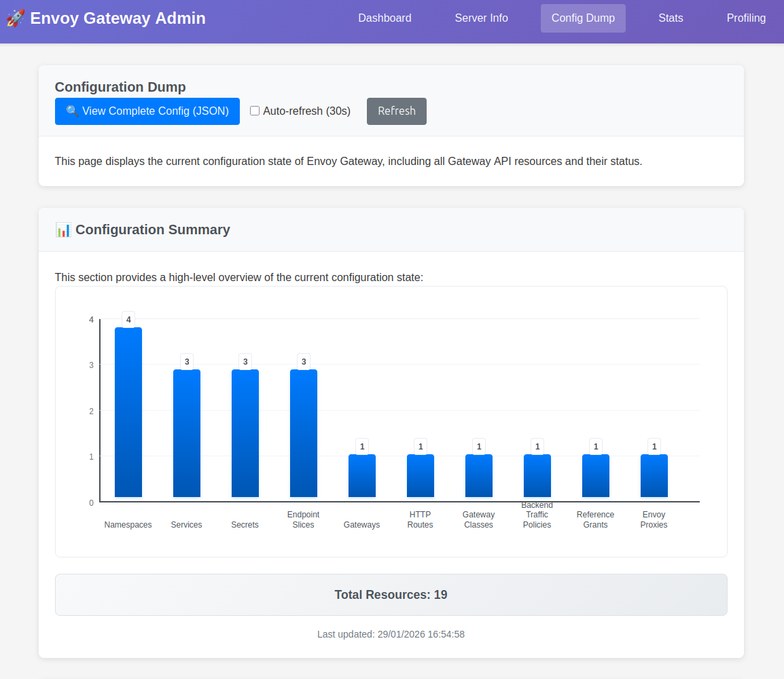
Task: Select the Gateways bar in chart
Action: [362, 476]
